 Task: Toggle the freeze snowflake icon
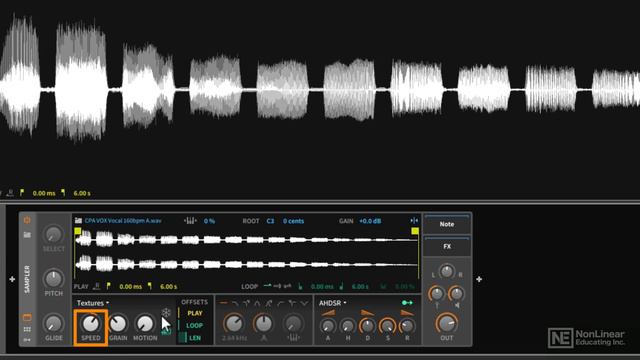click(x=166, y=313)
